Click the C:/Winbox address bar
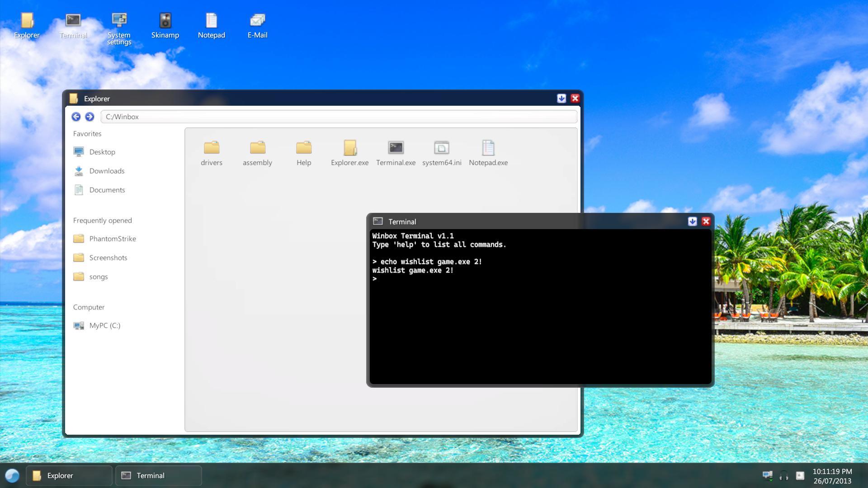The height and width of the screenshot is (488, 868). [x=339, y=117]
